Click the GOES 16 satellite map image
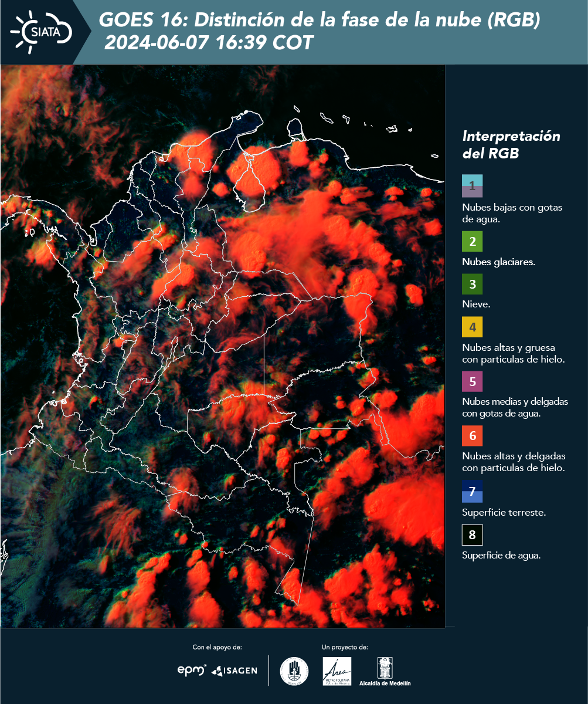 tap(223, 346)
